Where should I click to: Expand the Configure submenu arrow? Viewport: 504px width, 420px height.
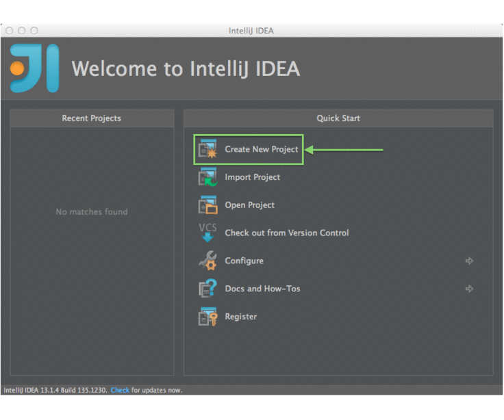(x=469, y=261)
